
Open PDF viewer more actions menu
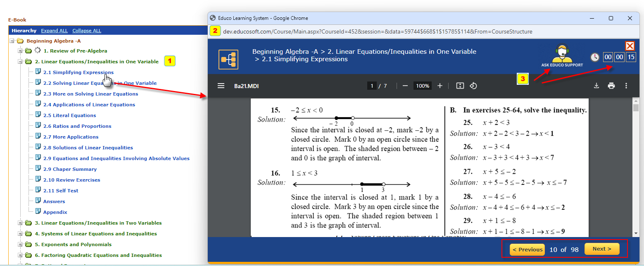pos(626,86)
